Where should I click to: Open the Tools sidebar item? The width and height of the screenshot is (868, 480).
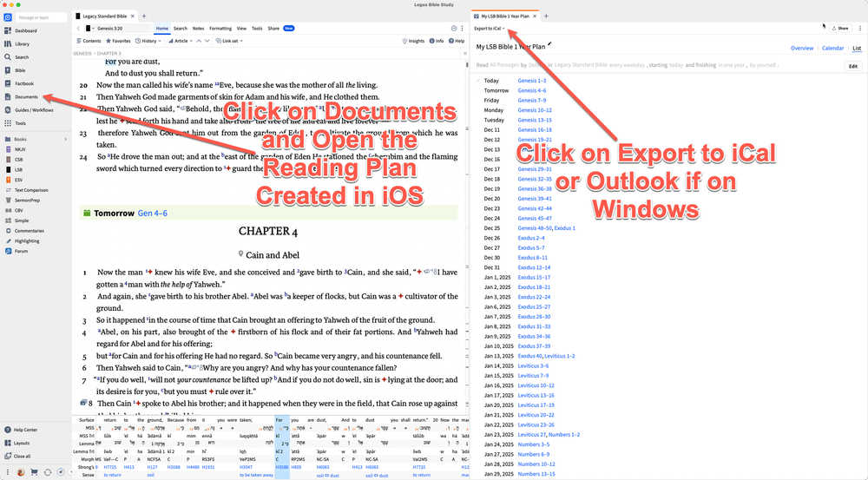coord(16,123)
